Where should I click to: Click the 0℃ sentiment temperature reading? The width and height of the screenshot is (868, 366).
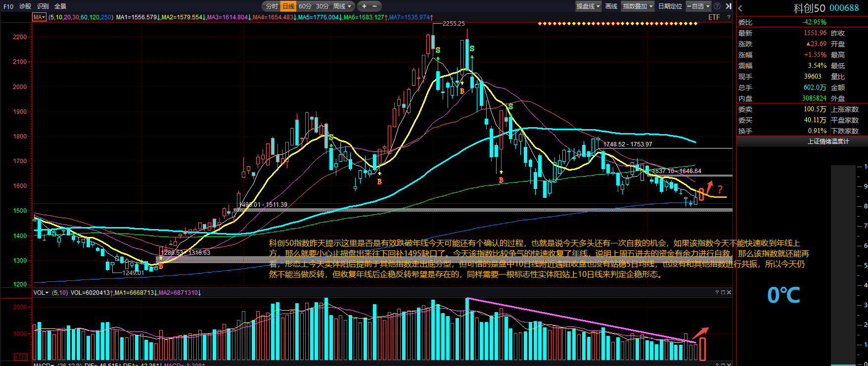click(x=783, y=295)
